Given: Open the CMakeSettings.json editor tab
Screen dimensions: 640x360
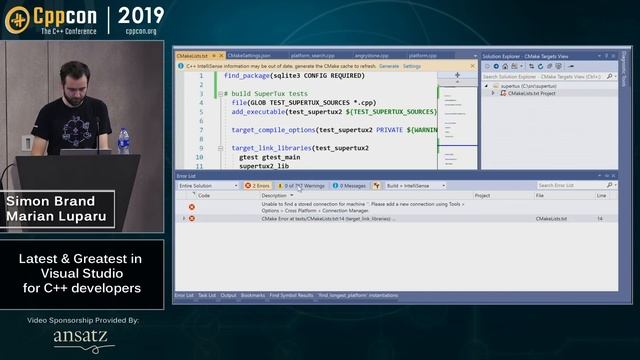Looking at the screenshot, I should pos(249,56).
